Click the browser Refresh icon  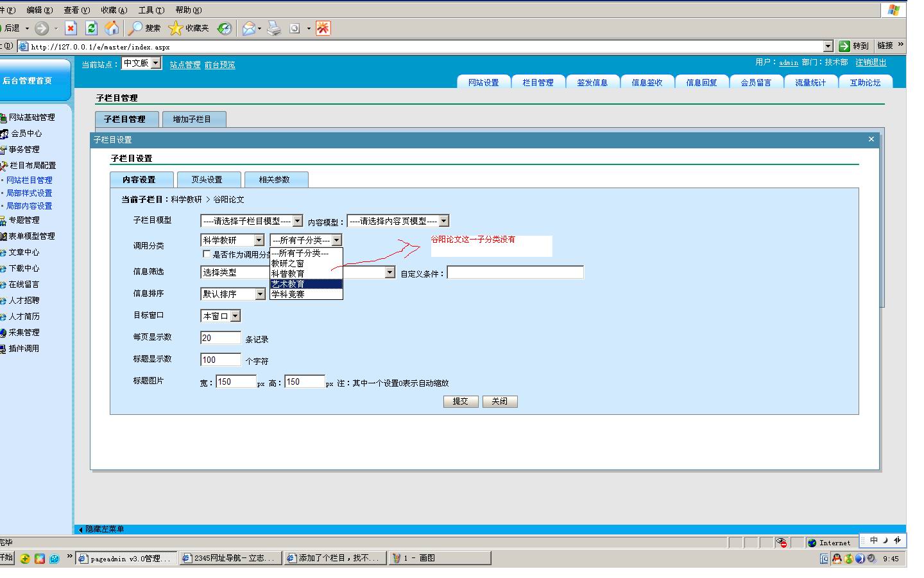(91, 28)
